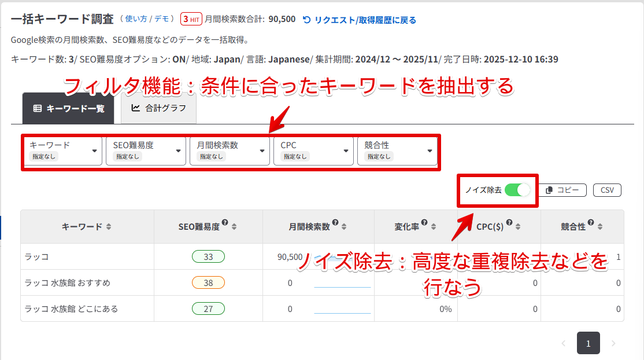The image size is (644, 360).
Task: Download results with the CSV button
Action: [607, 190]
